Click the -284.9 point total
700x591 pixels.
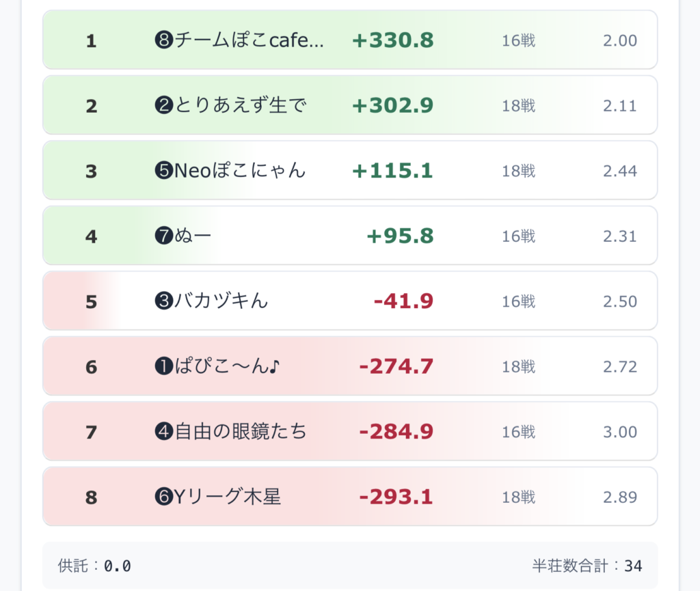coord(396,432)
